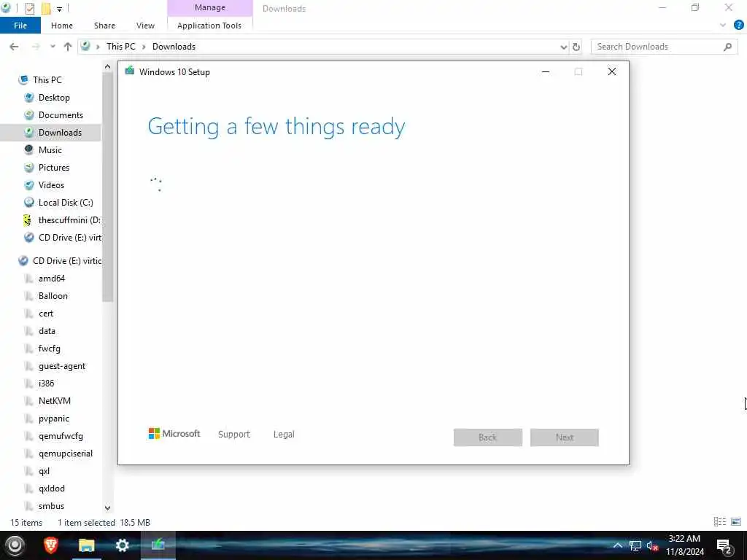Expand the chevron after This PC breadcrumb

[x=144, y=47]
